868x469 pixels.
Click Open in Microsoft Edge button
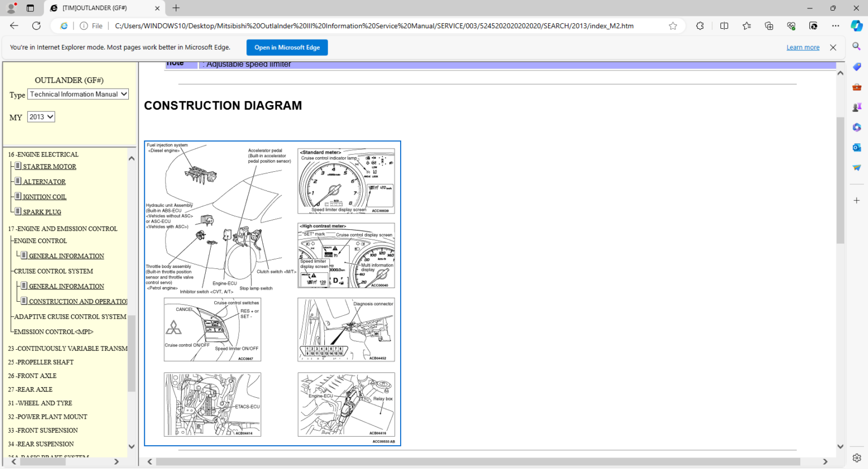(287, 47)
